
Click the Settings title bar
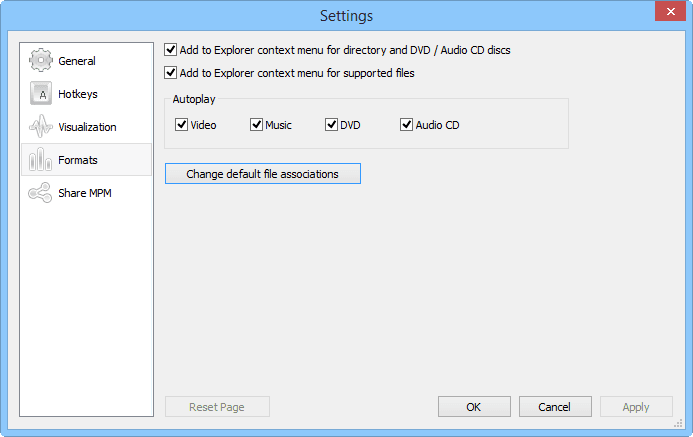click(x=346, y=15)
